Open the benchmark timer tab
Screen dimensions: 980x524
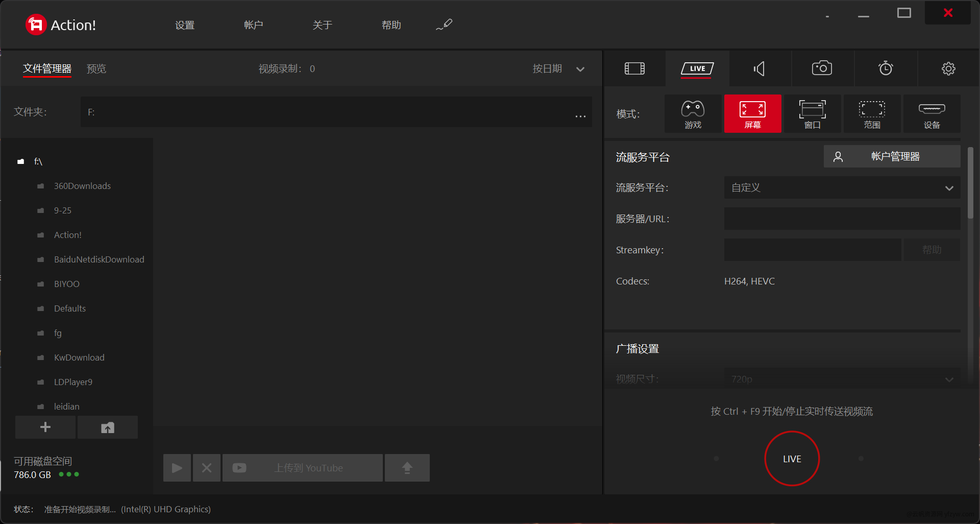pyautogui.click(x=886, y=68)
